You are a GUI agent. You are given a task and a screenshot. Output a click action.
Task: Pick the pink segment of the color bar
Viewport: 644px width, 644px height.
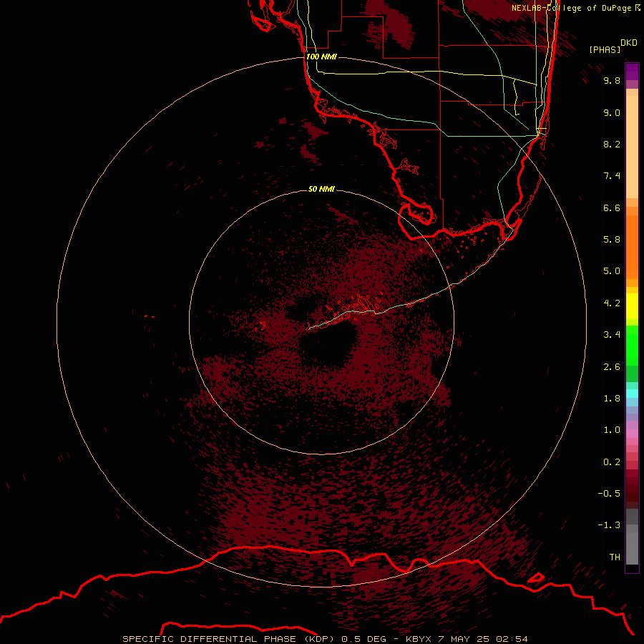632,434
